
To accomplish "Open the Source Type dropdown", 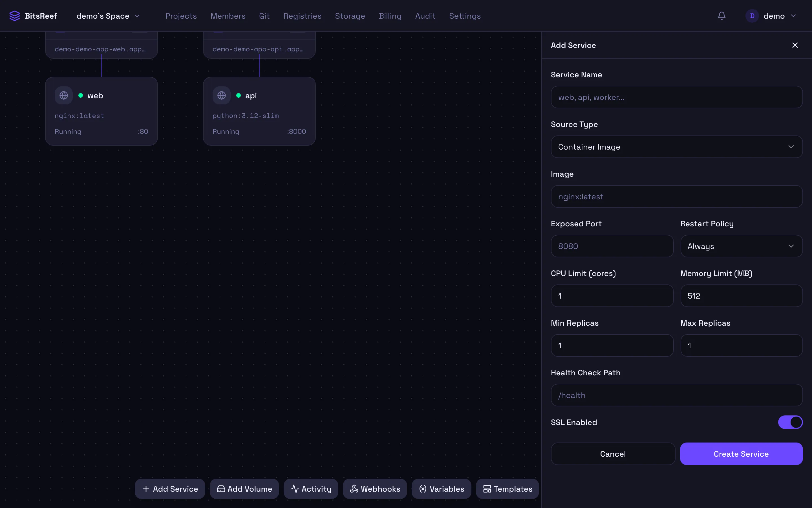I will pyautogui.click(x=676, y=147).
